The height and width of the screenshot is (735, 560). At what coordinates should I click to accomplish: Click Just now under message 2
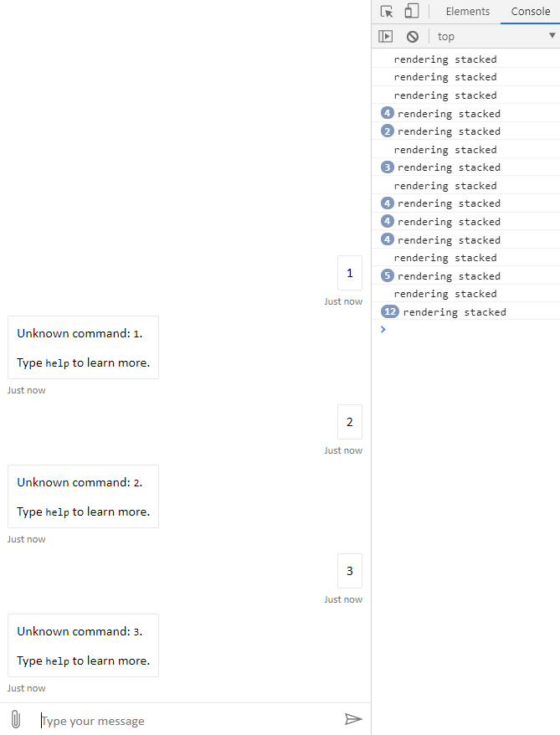[x=343, y=450]
